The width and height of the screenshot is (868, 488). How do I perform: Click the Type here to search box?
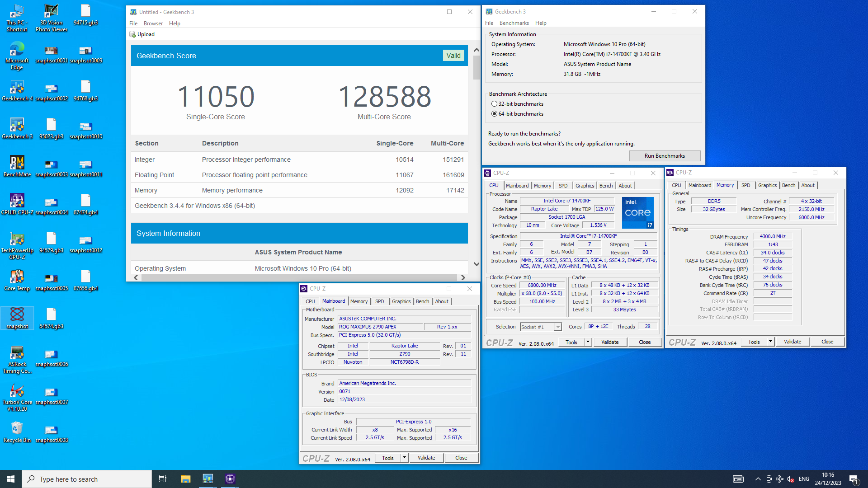[87, 479]
